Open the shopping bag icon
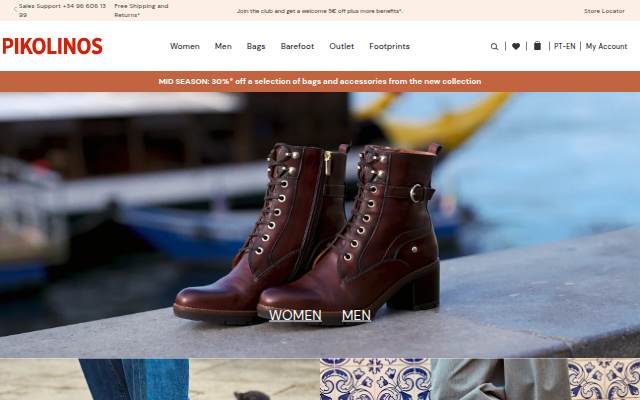This screenshot has width=640, height=400. (x=538, y=46)
